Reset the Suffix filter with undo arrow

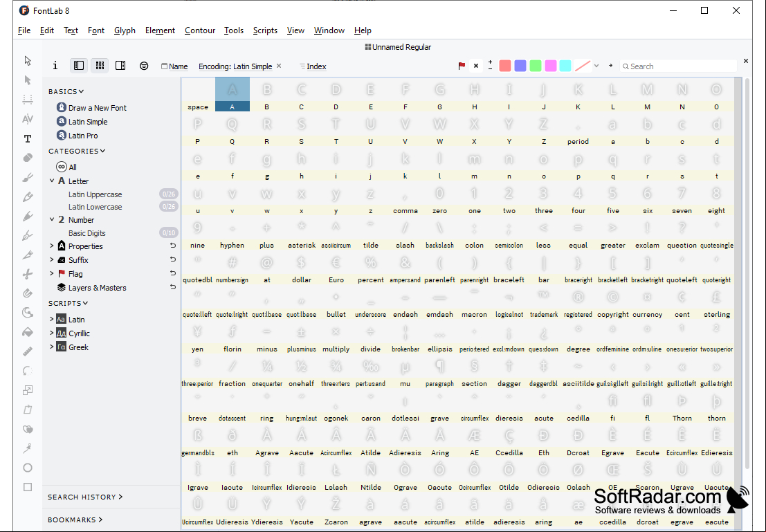pos(172,259)
